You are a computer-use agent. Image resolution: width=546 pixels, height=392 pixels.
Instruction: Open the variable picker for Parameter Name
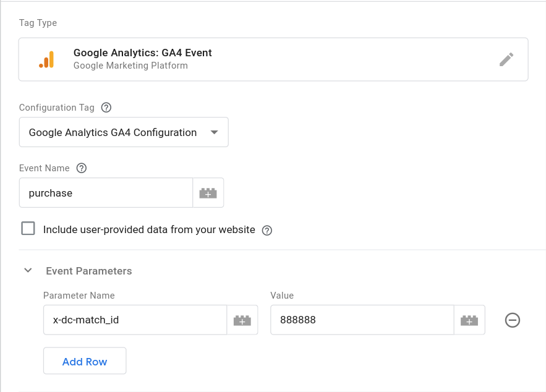(x=241, y=320)
